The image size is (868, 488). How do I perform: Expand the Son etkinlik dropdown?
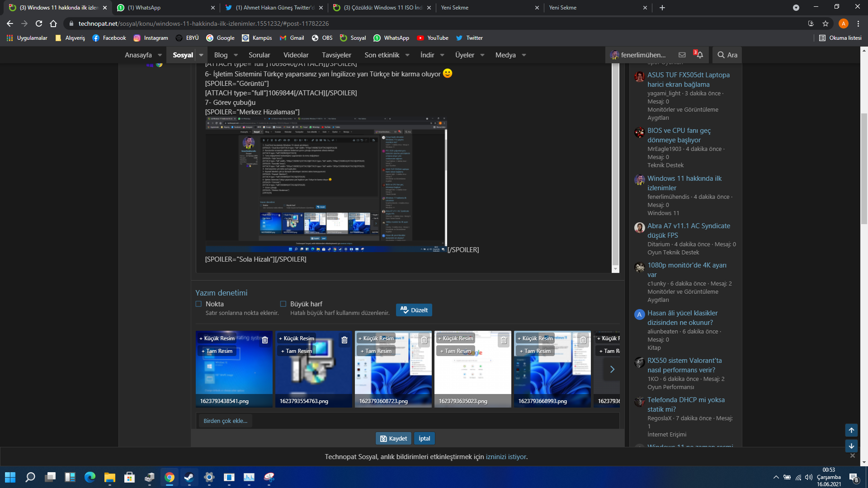(407, 55)
